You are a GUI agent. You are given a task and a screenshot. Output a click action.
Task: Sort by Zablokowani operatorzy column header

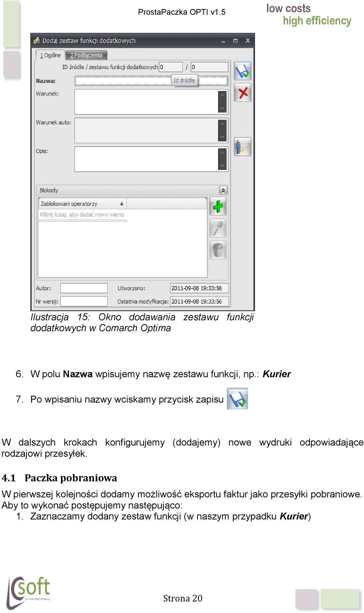(82, 204)
